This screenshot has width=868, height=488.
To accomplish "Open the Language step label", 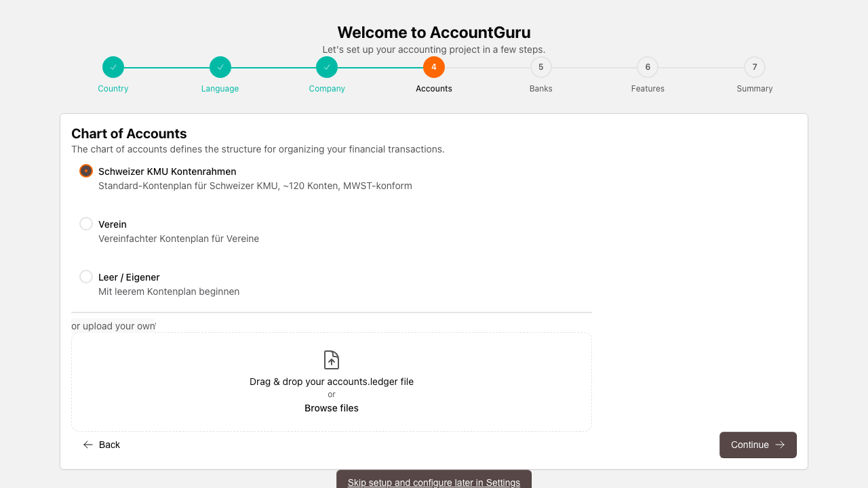I will click(x=220, y=89).
